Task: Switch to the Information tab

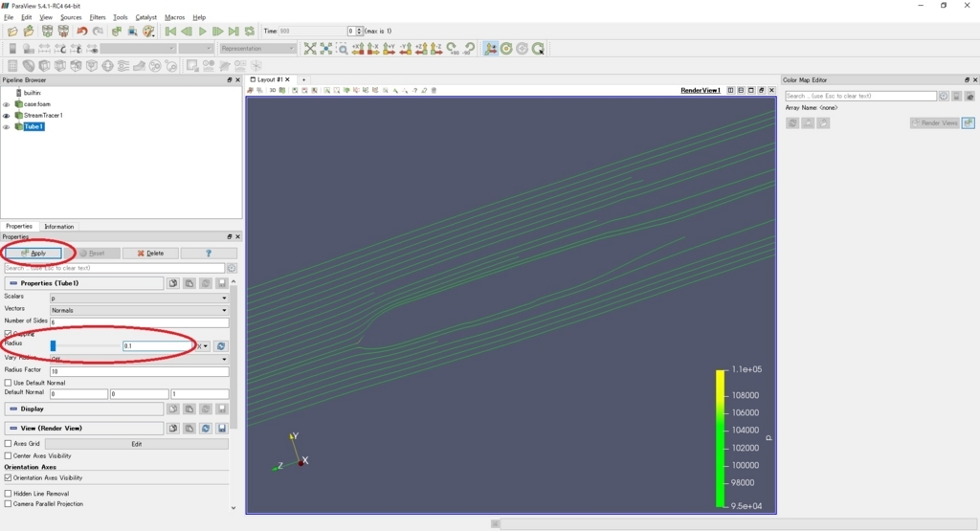Action: [58, 227]
